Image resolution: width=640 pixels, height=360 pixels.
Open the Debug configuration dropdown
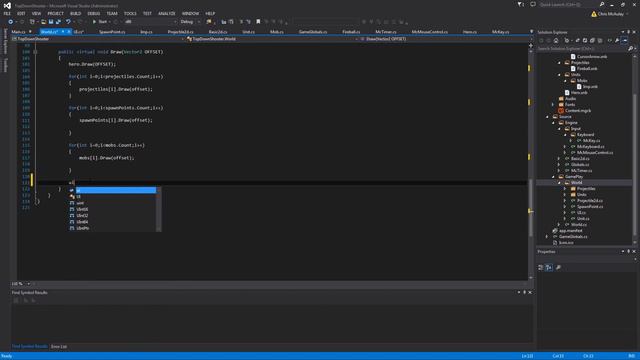190,22
